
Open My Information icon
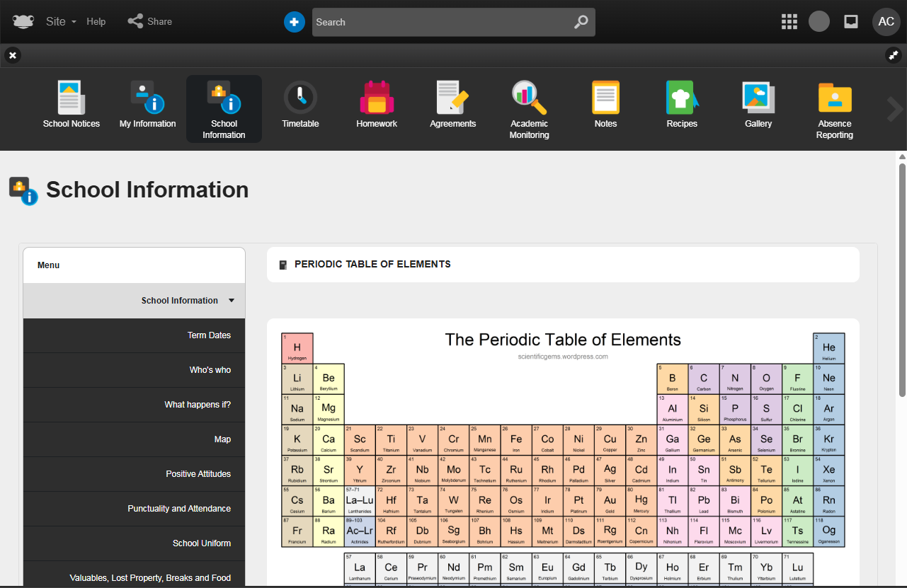(x=147, y=98)
